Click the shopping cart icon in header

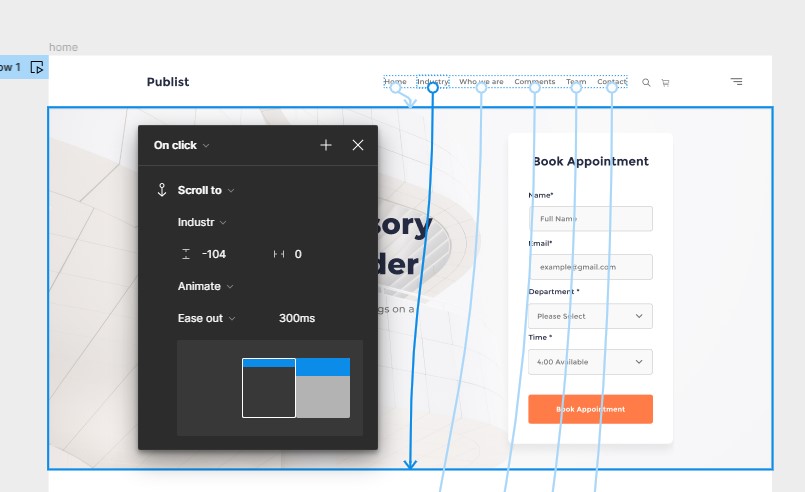coord(666,83)
